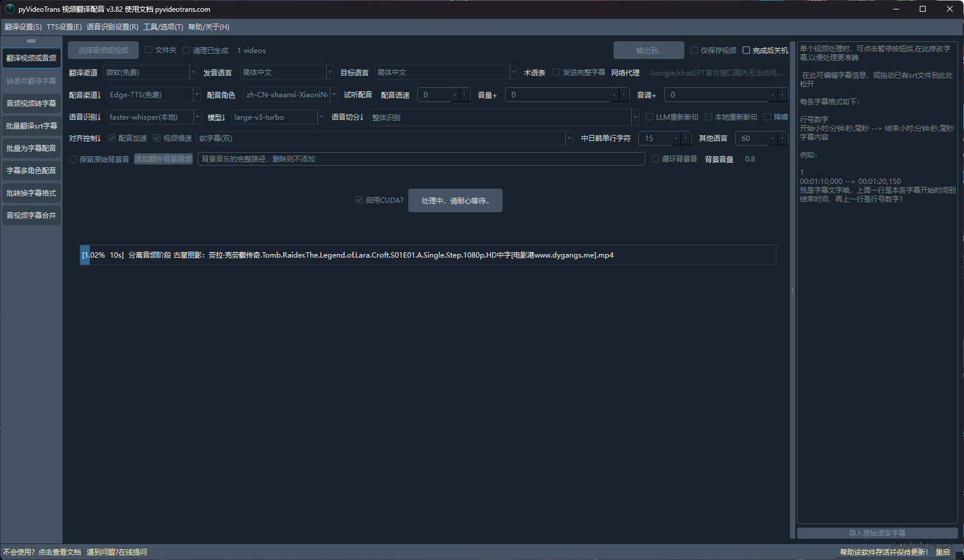Switch to the 音视频字幕合并 sidebar tab
Image resolution: width=964 pixels, height=560 pixels.
point(31,215)
